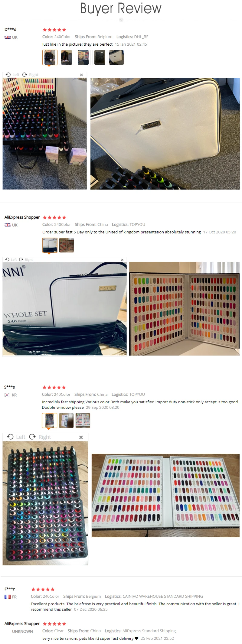Close S***s's enlarged image viewer

[81, 437]
